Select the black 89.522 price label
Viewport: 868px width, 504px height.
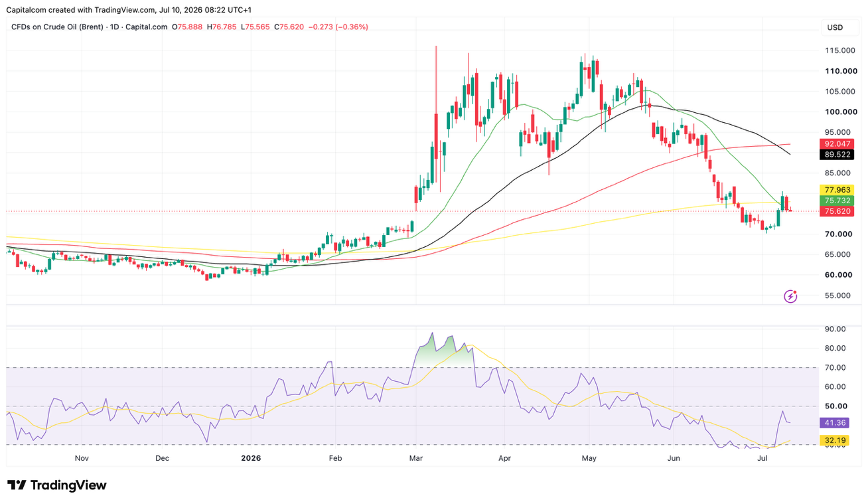837,155
